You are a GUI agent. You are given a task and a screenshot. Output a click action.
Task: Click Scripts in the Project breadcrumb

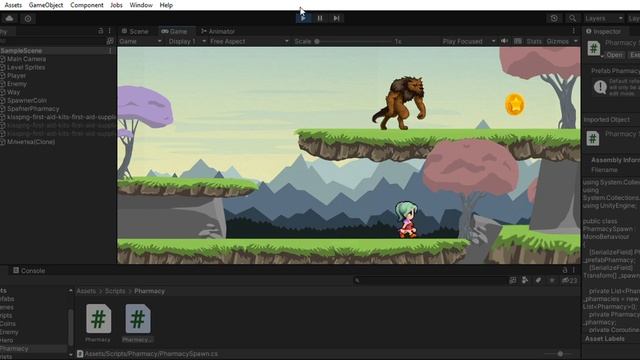pos(115,291)
